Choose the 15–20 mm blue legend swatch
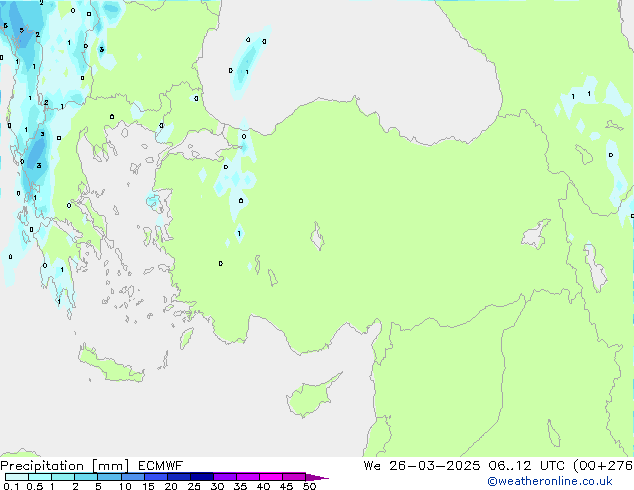 pyautogui.click(x=156, y=477)
